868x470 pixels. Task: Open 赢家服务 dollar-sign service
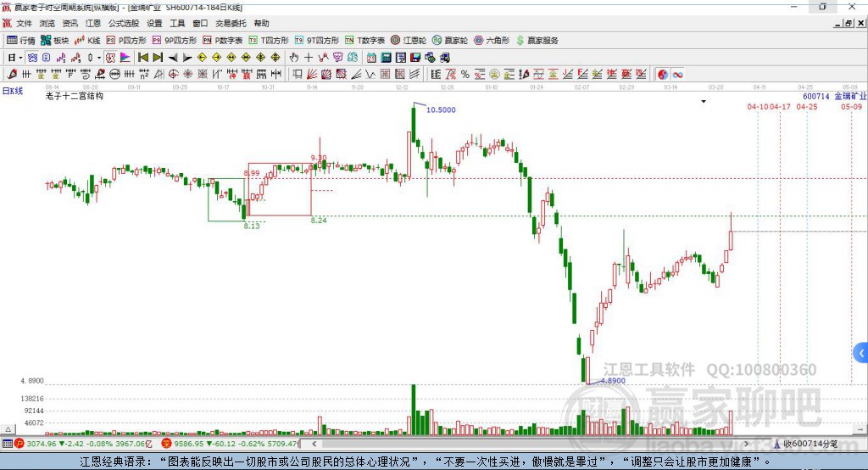537,41
